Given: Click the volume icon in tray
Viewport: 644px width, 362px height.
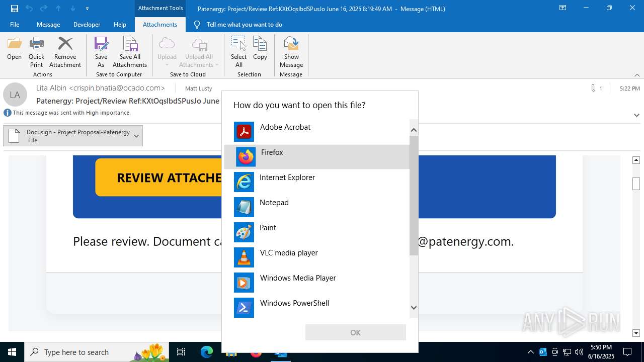Looking at the screenshot, I should [579, 352].
